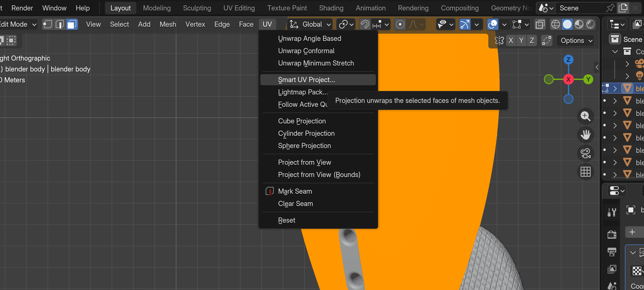The image size is (644, 290).
Task: Toggle mesh symmetry Y axis
Action: click(x=521, y=40)
